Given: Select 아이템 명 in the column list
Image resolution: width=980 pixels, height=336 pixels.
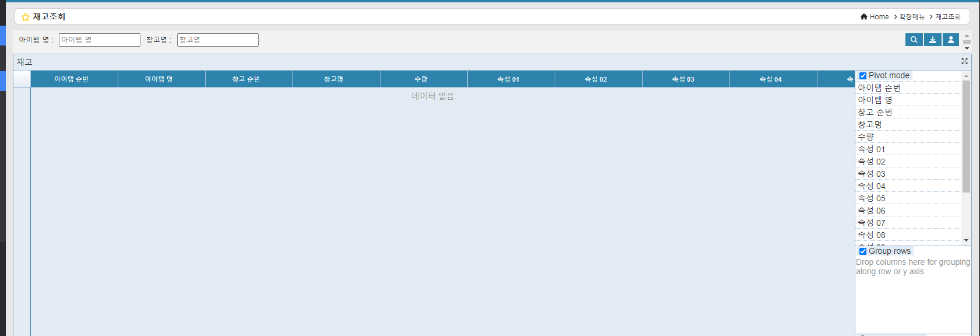Looking at the screenshot, I should [908, 100].
